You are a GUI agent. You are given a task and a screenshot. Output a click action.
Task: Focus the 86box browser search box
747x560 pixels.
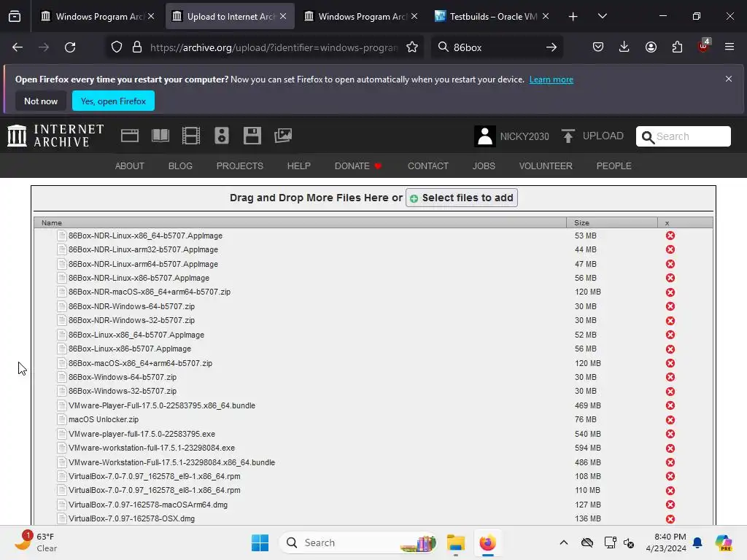click(x=495, y=47)
